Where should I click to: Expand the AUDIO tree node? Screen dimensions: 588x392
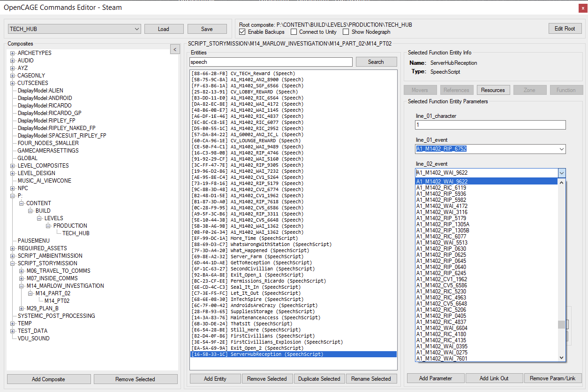click(x=13, y=61)
